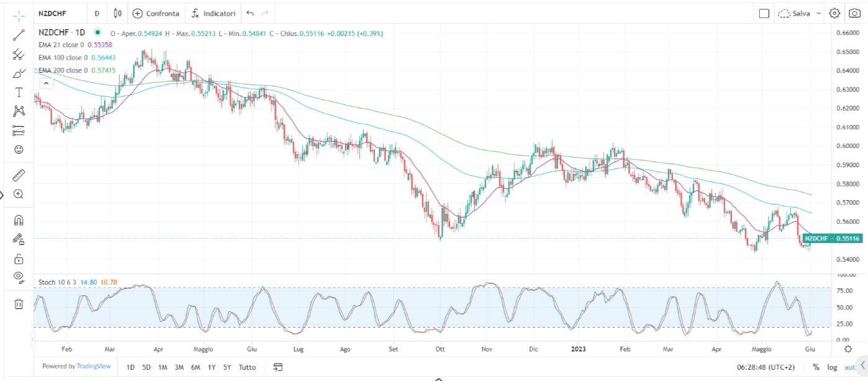Enable percent scale with % button
This screenshot has height=381, width=868.
816,367
